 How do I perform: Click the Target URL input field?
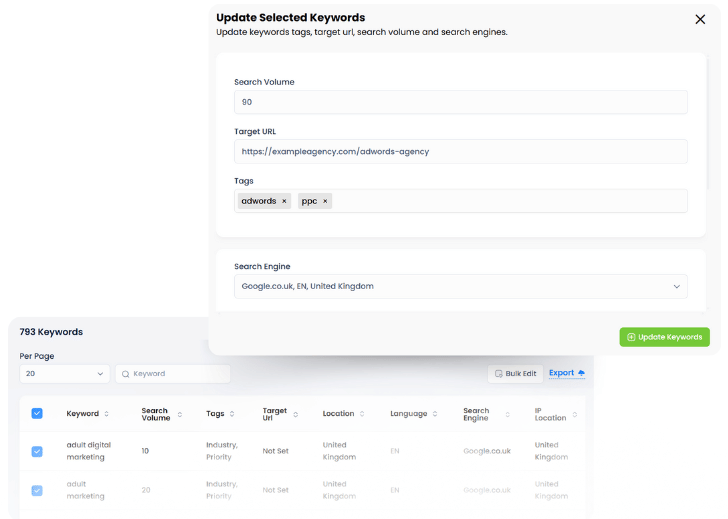click(461, 151)
